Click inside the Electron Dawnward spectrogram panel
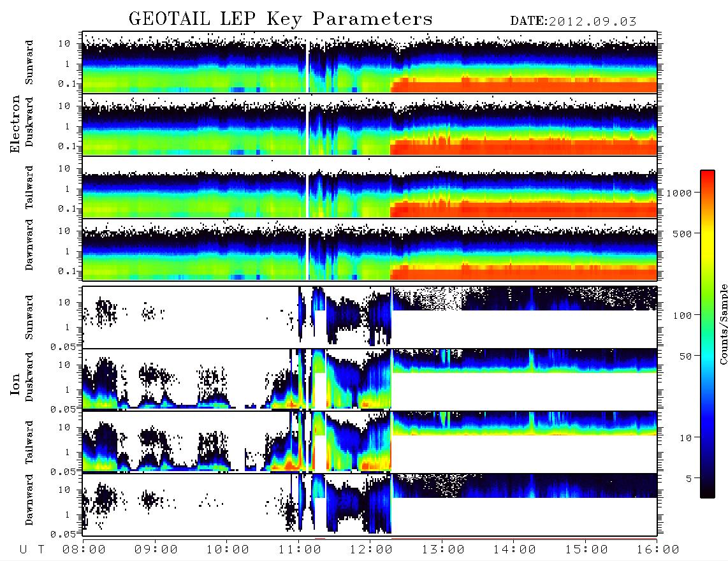This screenshot has height=561, width=728. pos(370,249)
